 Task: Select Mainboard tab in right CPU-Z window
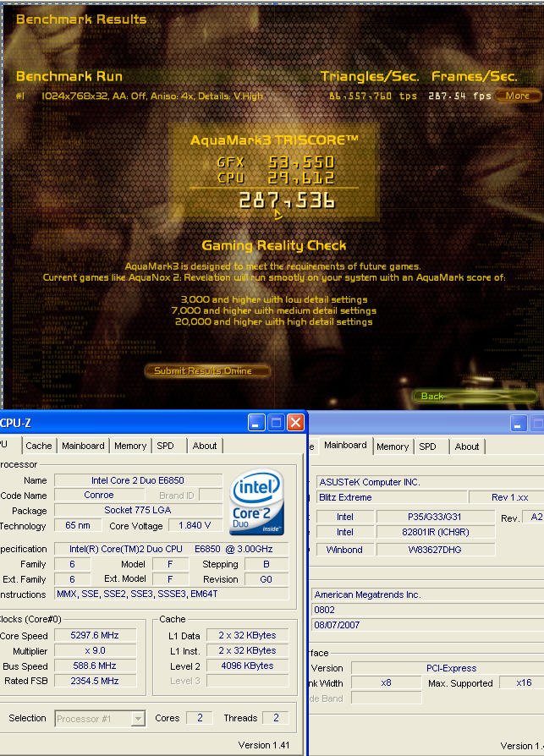(345, 445)
